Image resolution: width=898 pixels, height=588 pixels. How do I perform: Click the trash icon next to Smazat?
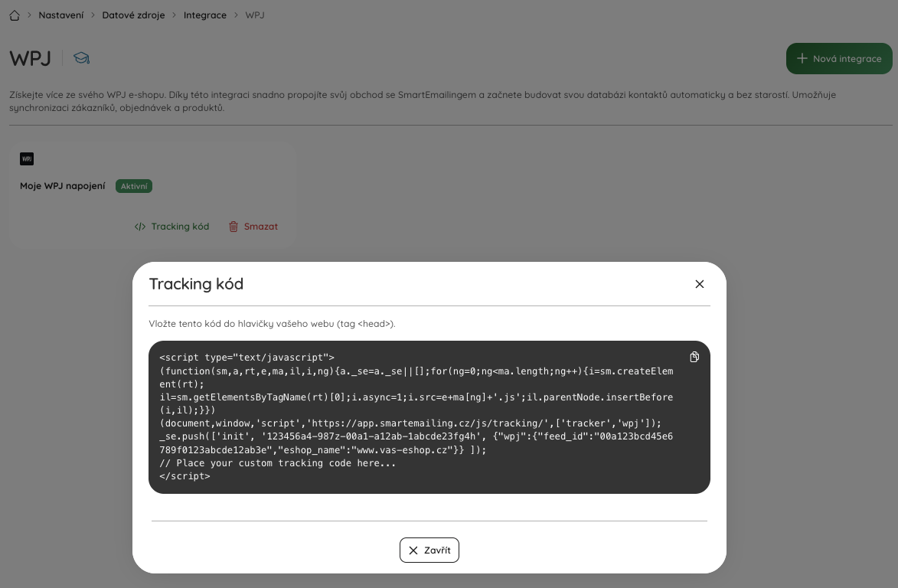(233, 227)
